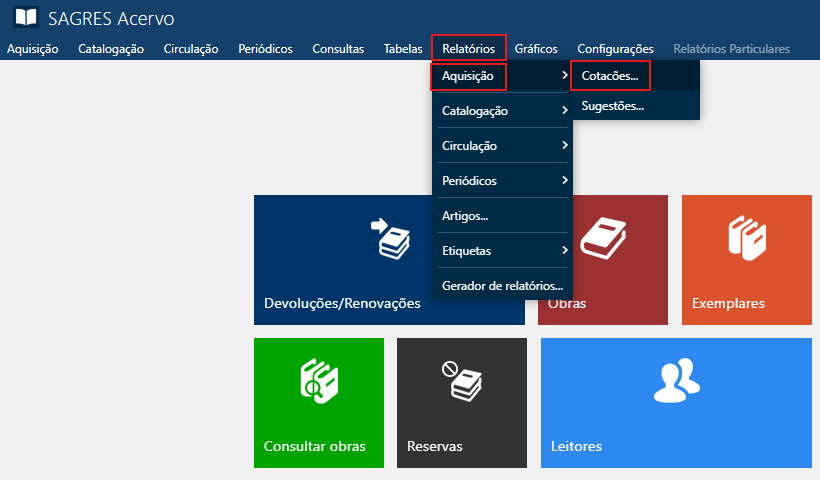Open the Tabelas menu

tap(403, 48)
